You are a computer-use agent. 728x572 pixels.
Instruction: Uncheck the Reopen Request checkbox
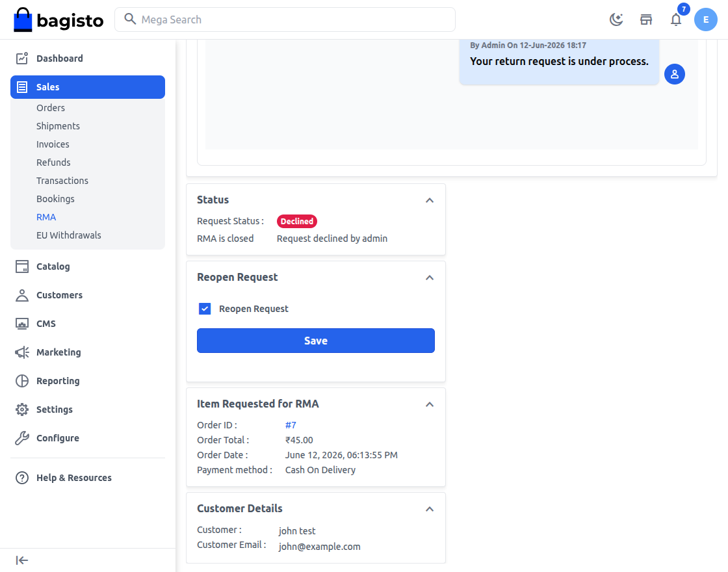tap(205, 309)
